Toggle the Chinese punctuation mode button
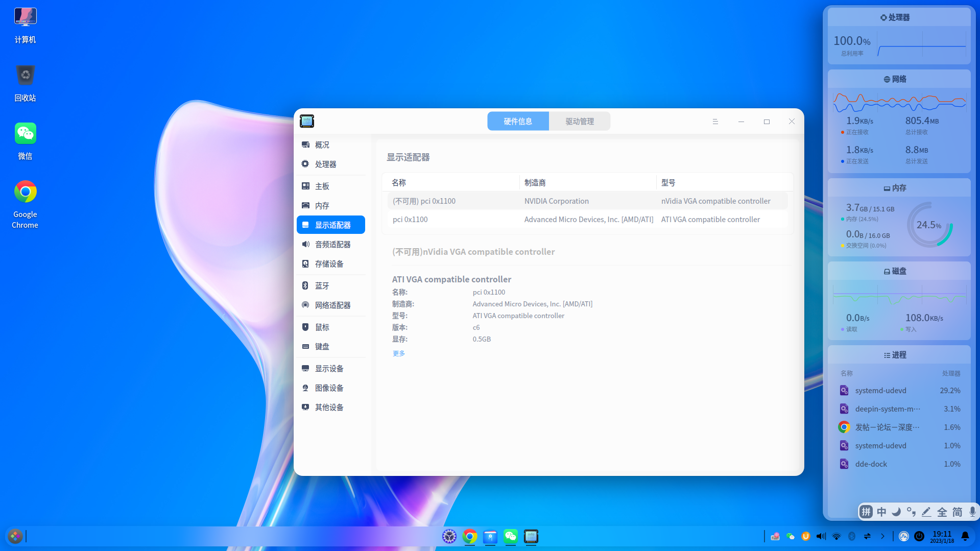This screenshot has width=980, height=551. (912, 512)
